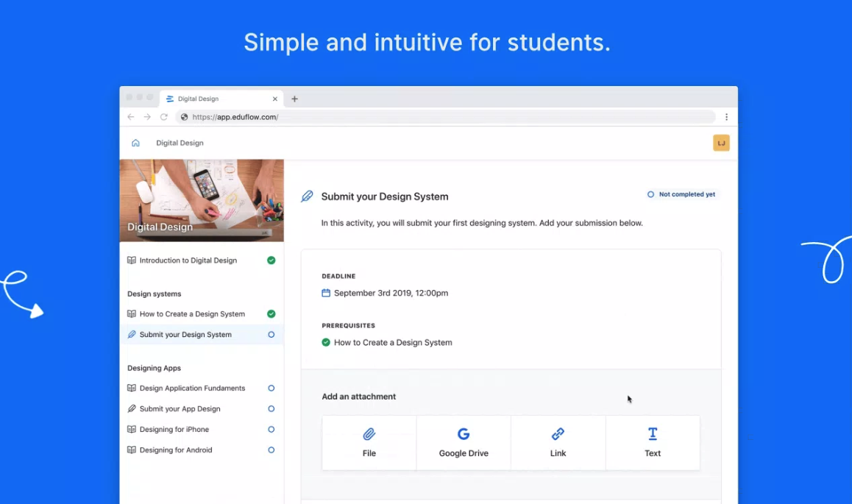This screenshot has width=852, height=504.
Task: Click the Designing Apps section heading
Action: point(155,368)
